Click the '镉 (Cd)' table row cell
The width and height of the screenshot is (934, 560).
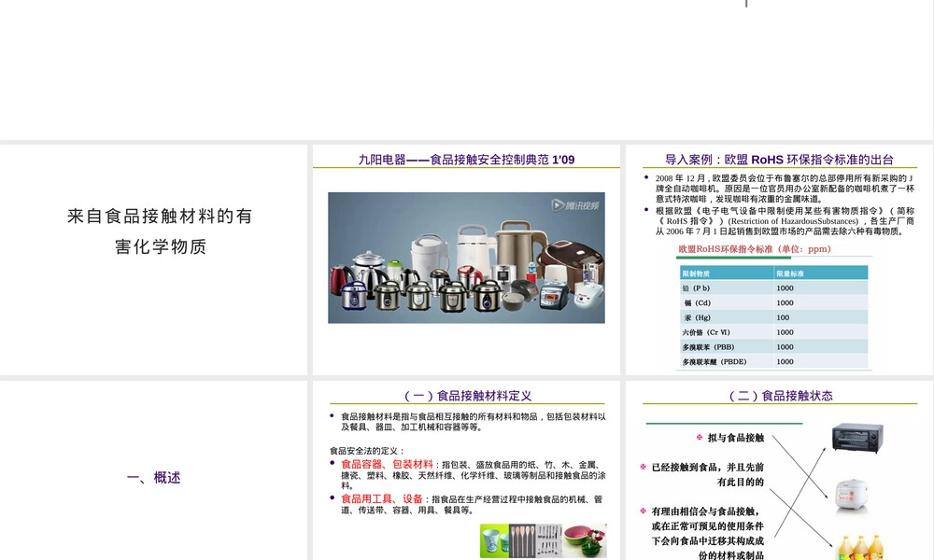[x=727, y=303]
